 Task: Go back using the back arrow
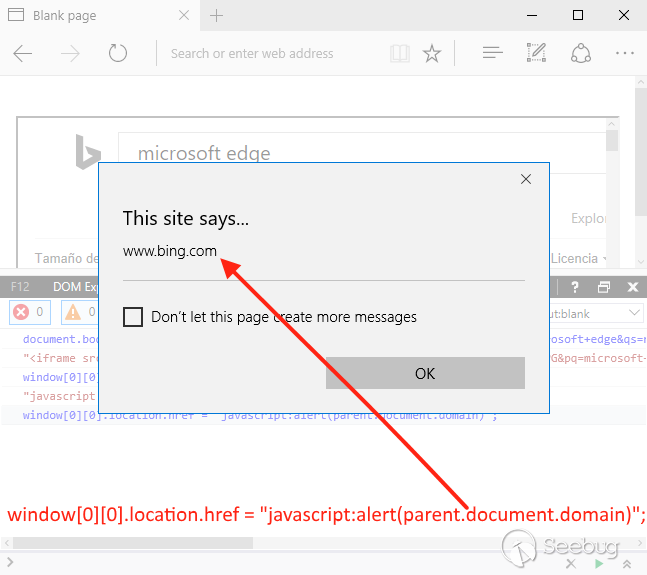click(23, 54)
